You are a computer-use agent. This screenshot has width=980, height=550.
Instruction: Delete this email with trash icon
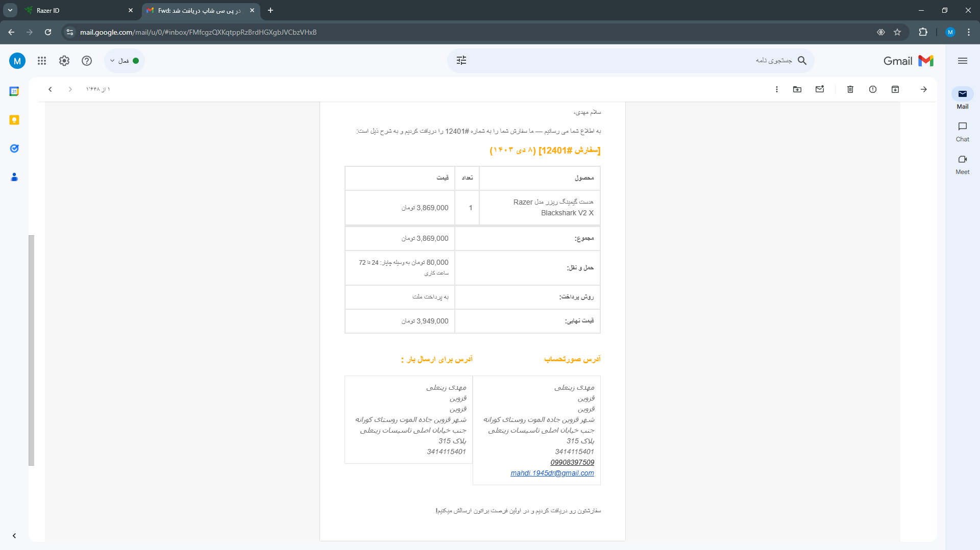pyautogui.click(x=850, y=89)
